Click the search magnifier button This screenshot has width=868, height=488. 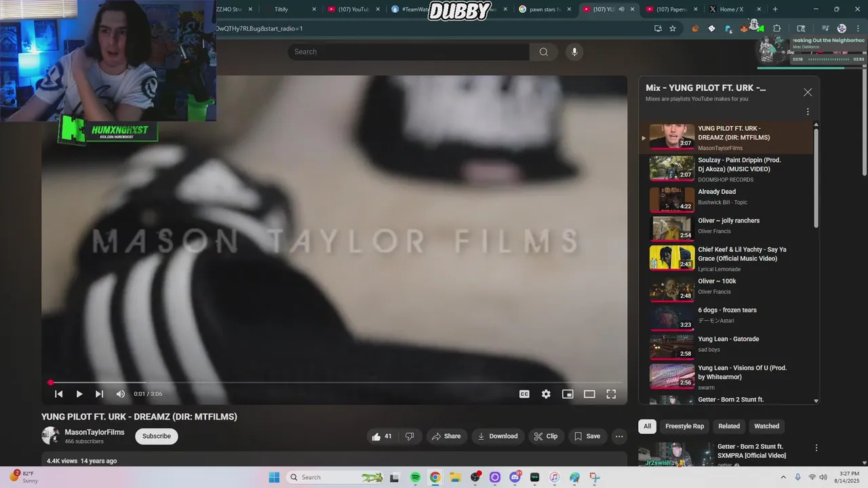(x=543, y=52)
